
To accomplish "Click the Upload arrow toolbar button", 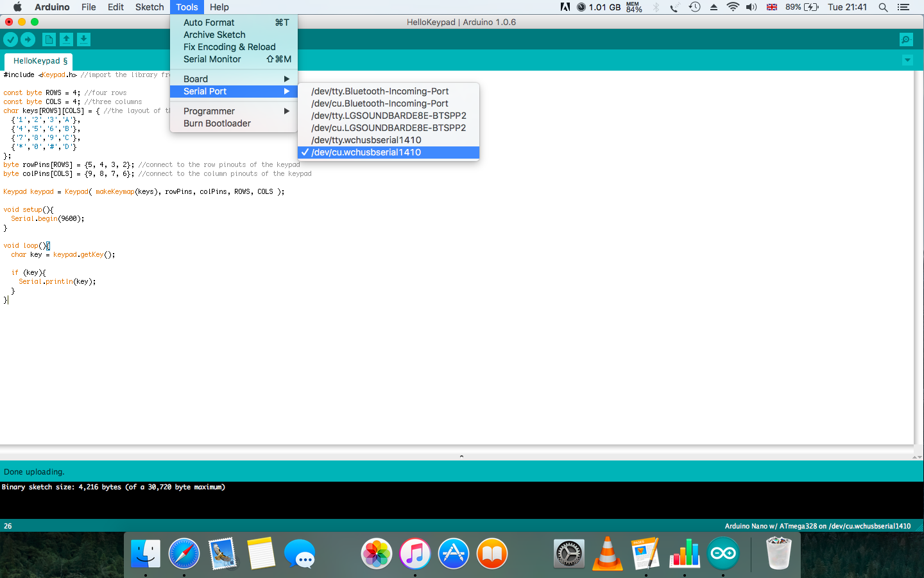I will click(x=28, y=40).
